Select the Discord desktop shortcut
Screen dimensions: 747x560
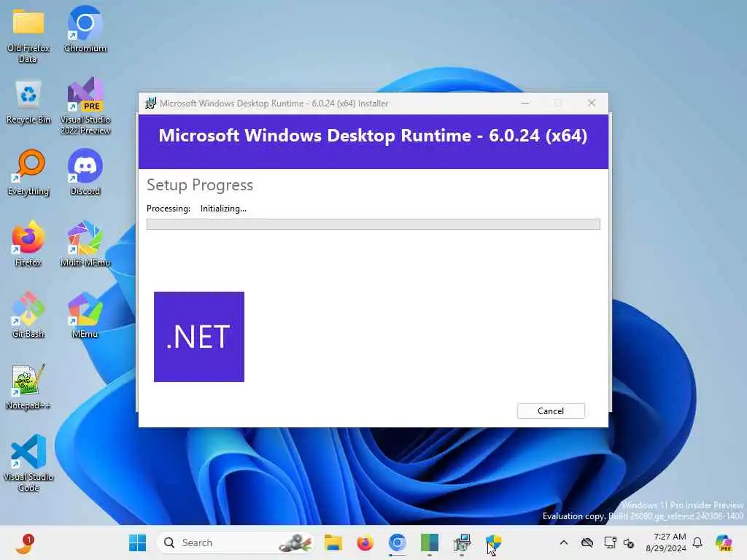(85, 172)
